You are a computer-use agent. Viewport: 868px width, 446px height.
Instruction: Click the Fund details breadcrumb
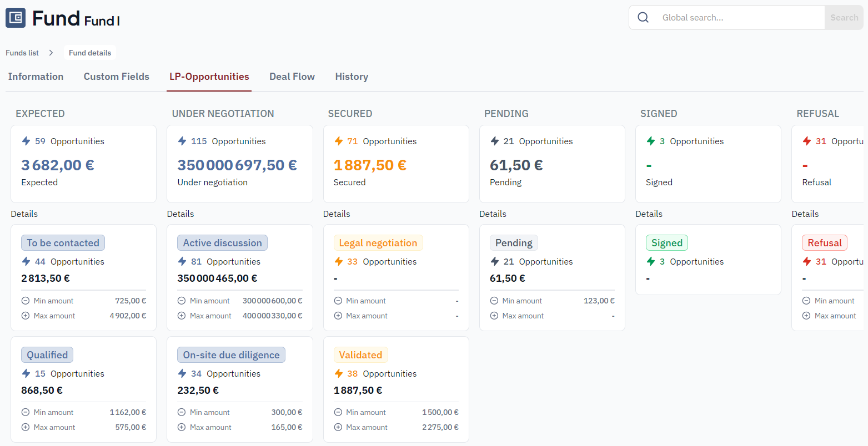[x=90, y=53]
